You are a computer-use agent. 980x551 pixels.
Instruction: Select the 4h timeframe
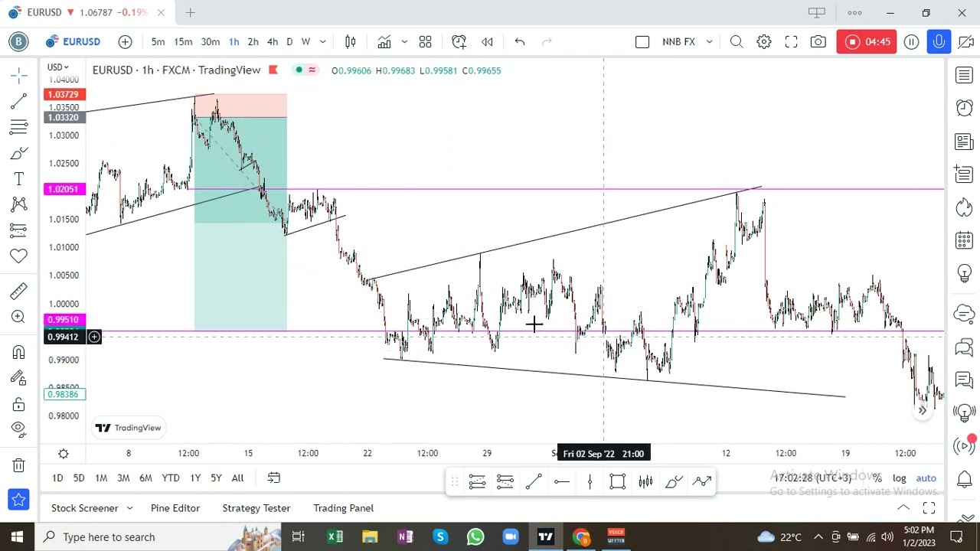(x=273, y=41)
